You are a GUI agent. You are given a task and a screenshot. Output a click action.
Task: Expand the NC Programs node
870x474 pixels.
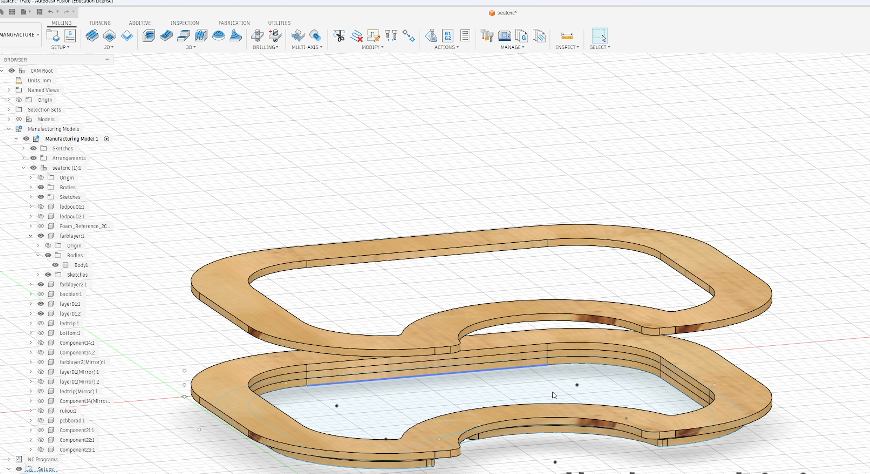[9, 459]
